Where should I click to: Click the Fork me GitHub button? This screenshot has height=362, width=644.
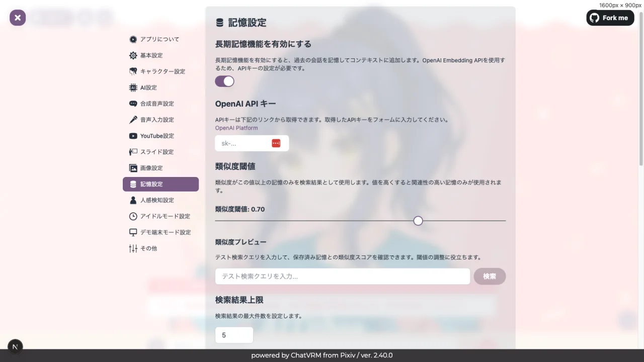(x=610, y=18)
